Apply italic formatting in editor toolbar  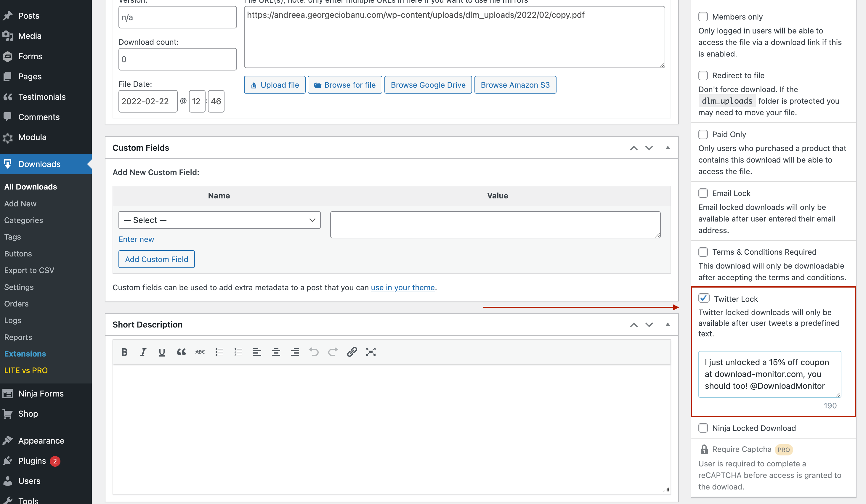click(143, 352)
